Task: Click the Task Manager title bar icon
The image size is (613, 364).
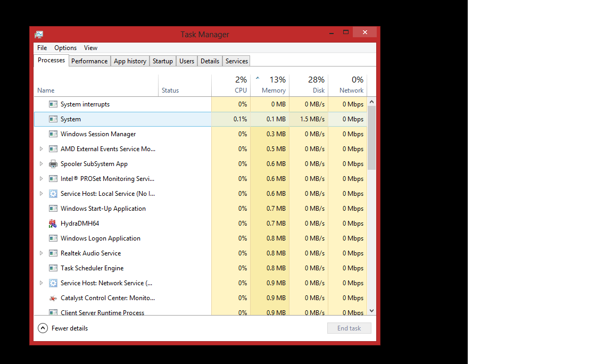Action: (39, 35)
